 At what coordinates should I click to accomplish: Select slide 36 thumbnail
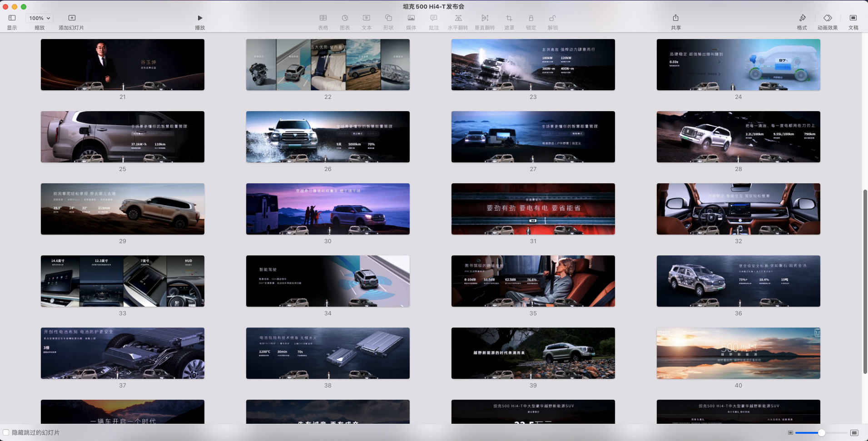coord(739,281)
